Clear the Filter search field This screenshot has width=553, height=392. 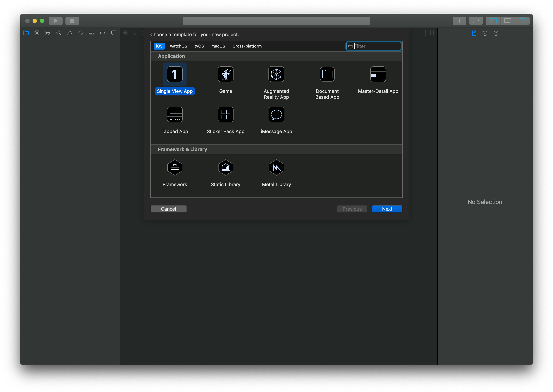point(351,46)
